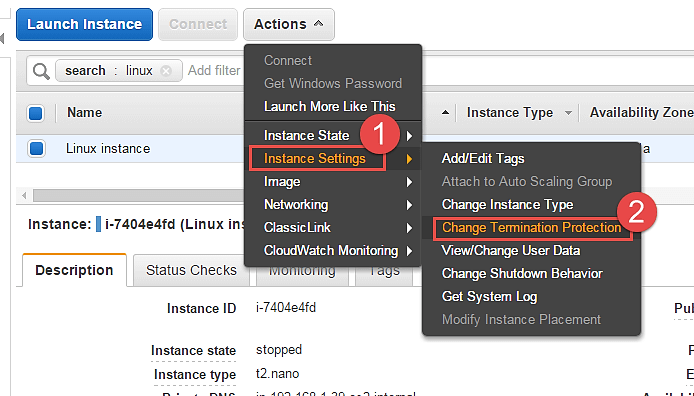This screenshot has height=396, width=694.
Task: Expand the CloudWatch Monitoring submenu arrow
Action: pos(410,251)
